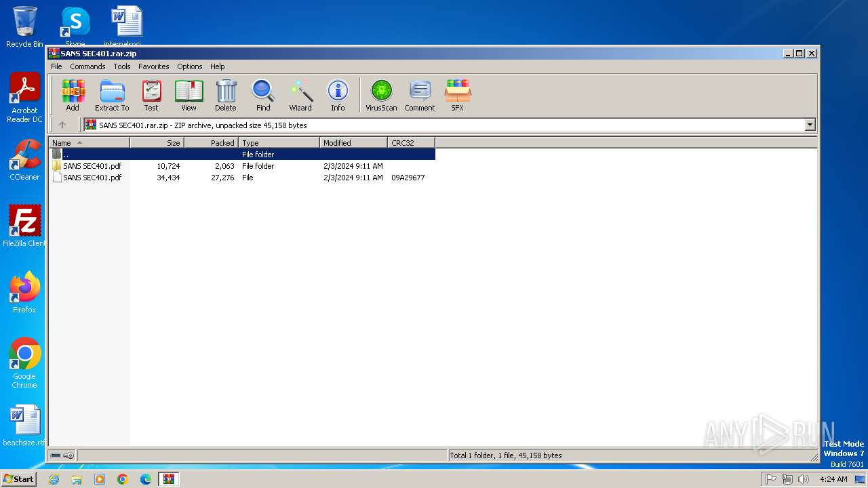The image size is (868, 488).
Task: Sort list by Type column
Action: tap(279, 142)
